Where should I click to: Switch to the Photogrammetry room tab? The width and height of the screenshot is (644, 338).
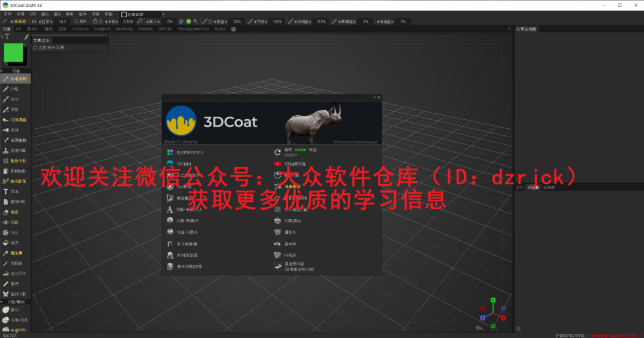pyautogui.click(x=193, y=29)
